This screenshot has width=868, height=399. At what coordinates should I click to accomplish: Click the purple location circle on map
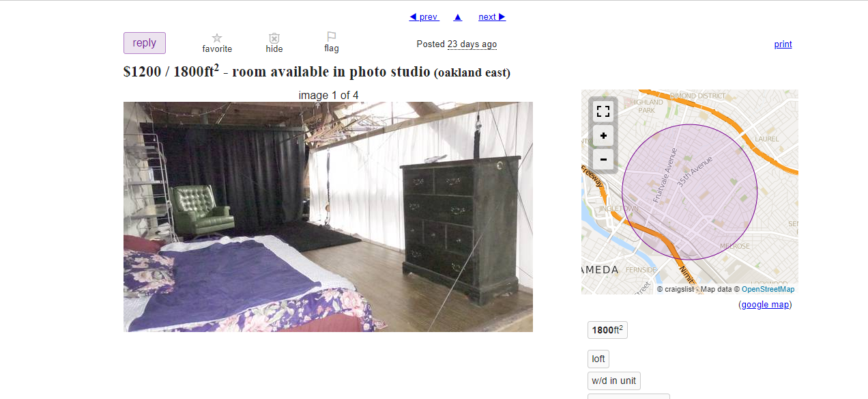[689, 192]
